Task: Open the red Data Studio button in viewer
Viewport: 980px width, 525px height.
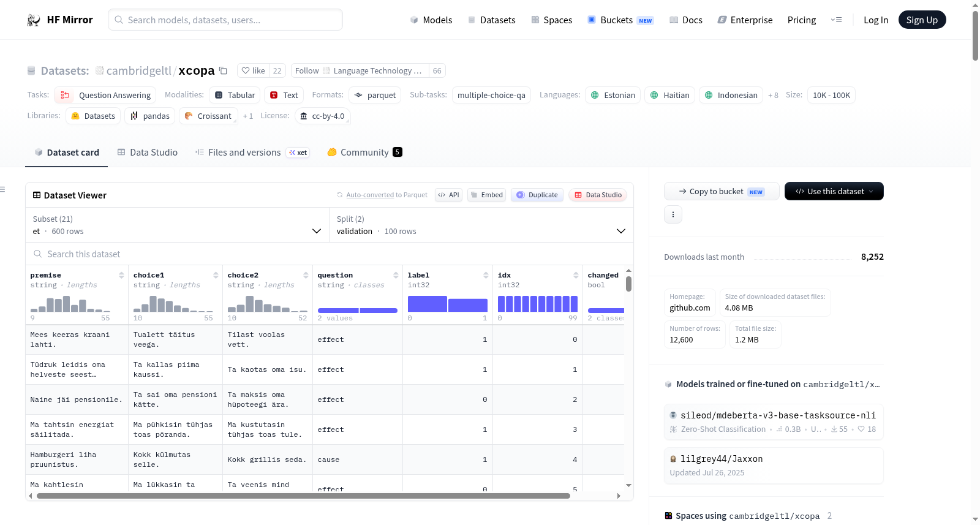Action: [598, 195]
